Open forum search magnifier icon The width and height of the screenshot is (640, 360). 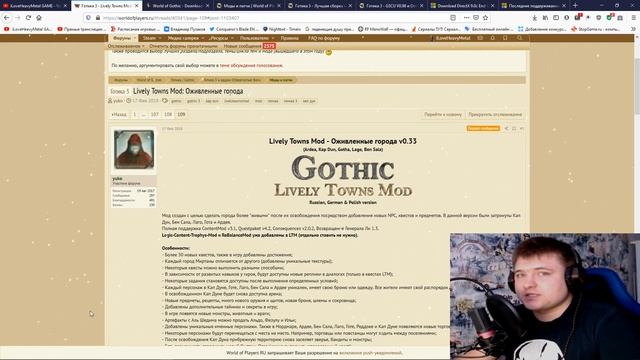tap(519, 38)
